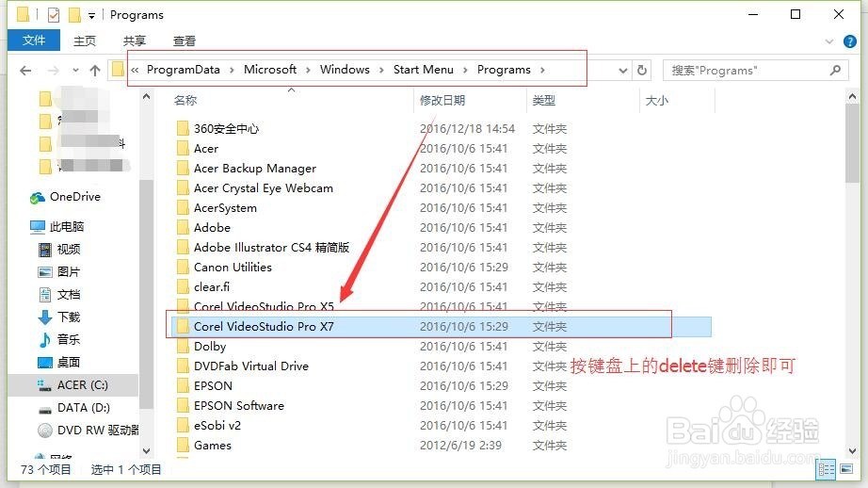868x488 pixels.
Task: Click the Back navigation arrow
Action: tap(25, 71)
